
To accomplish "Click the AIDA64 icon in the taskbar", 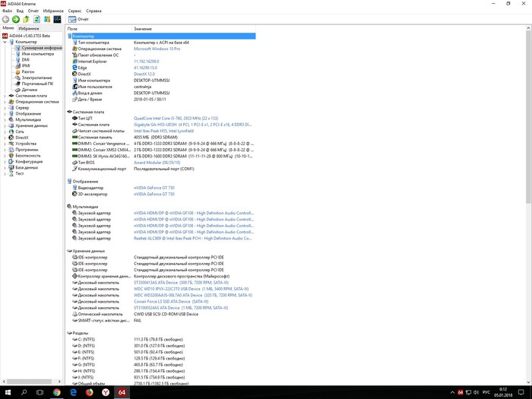I will 121,392.
